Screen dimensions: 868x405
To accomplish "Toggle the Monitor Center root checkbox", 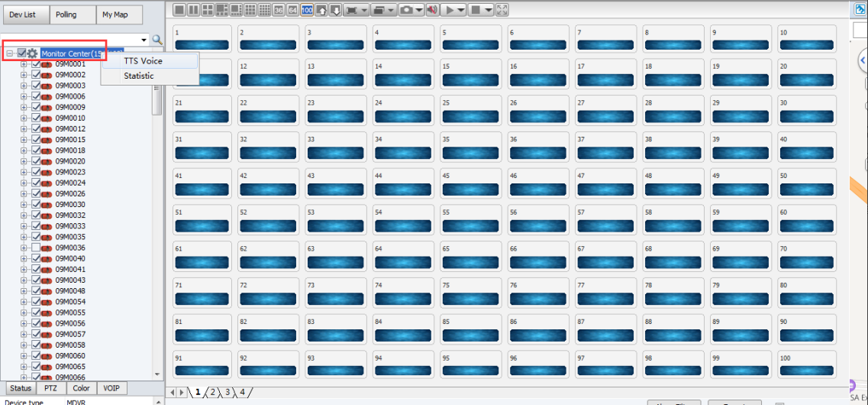I will (x=21, y=53).
